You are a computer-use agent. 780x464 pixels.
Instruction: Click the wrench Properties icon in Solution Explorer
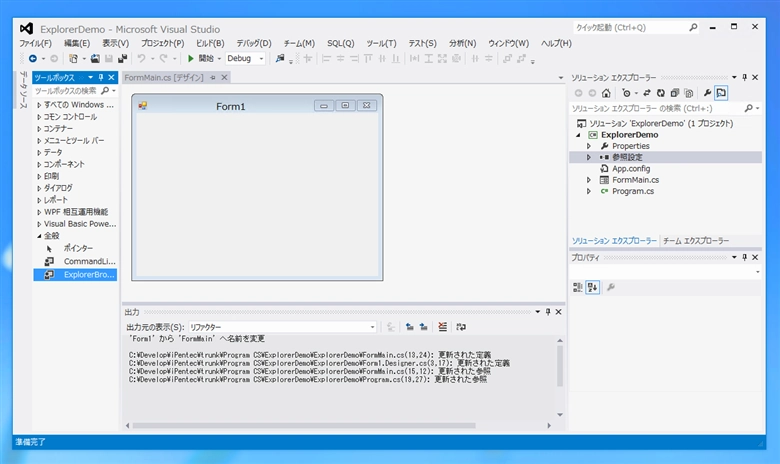click(x=707, y=93)
